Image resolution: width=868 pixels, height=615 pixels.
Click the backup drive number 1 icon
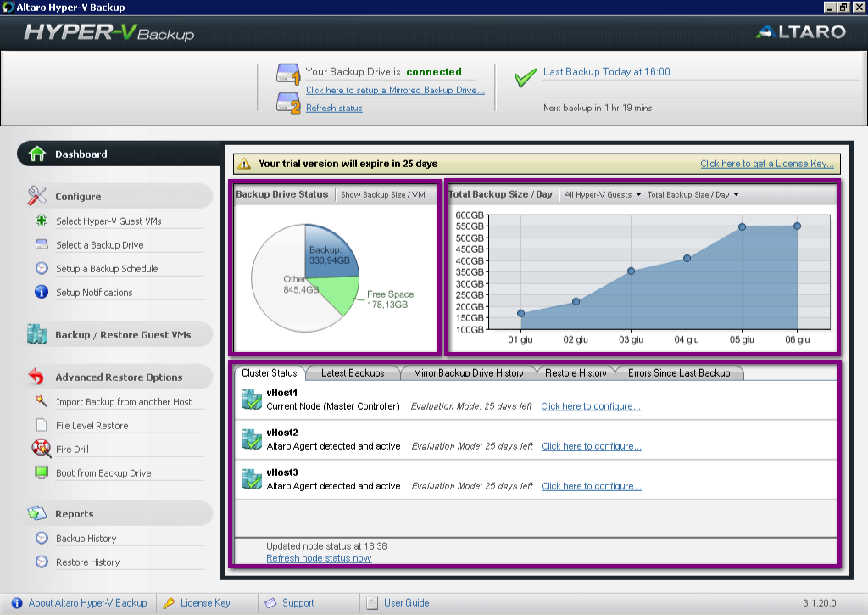coord(288,74)
